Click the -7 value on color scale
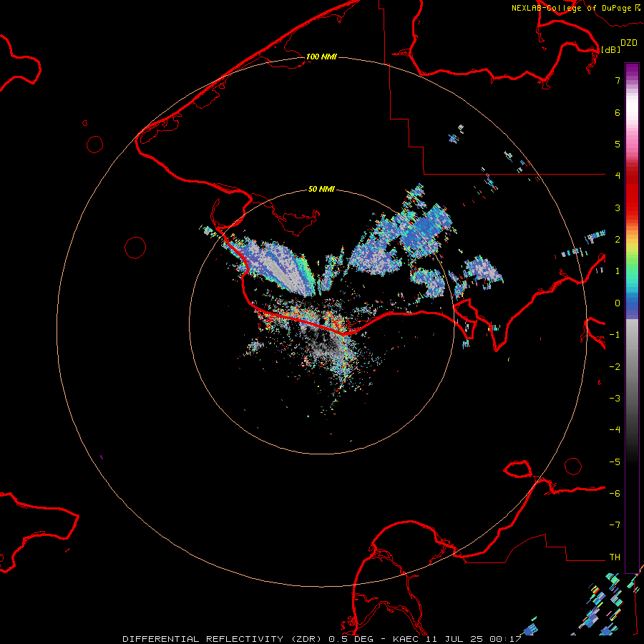The height and width of the screenshot is (644, 644). [x=615, y=525]
